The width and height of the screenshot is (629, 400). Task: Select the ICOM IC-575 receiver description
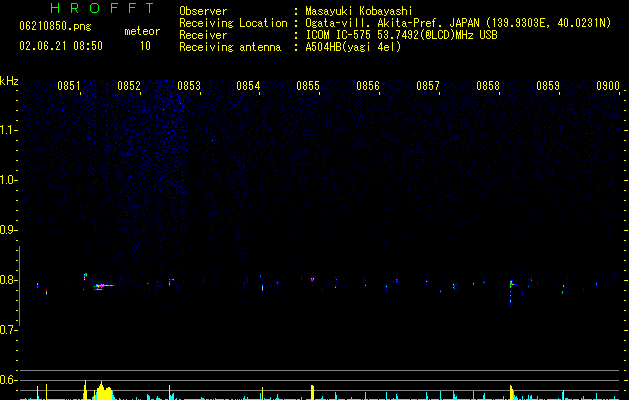[x=401, y=35]
